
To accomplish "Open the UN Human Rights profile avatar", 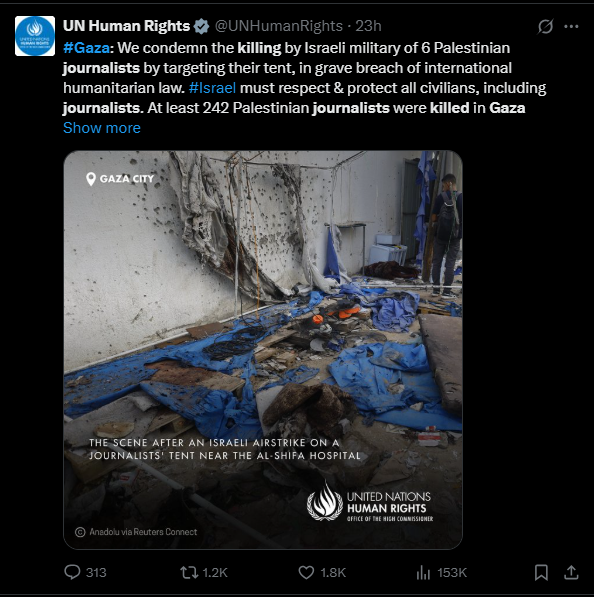I will click(x=35, y=36).
